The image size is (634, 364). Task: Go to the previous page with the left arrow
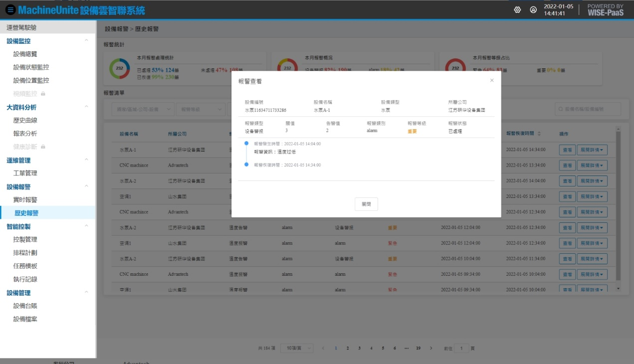point(323,348)
